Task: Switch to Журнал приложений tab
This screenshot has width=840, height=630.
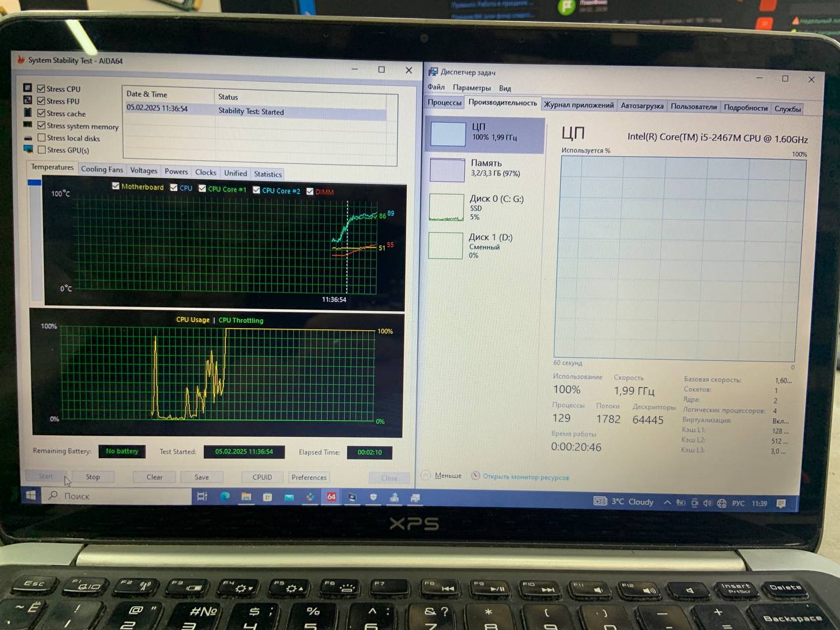Action: [x=579, y=105]
